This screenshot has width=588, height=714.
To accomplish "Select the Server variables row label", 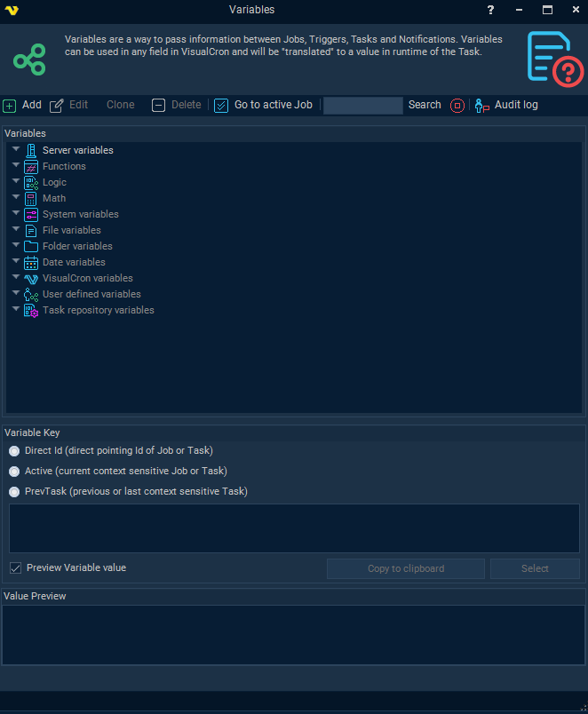I will pos(78,150).
